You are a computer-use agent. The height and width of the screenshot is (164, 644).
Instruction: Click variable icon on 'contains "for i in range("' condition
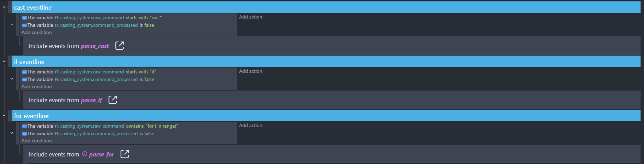coord(24,126)
